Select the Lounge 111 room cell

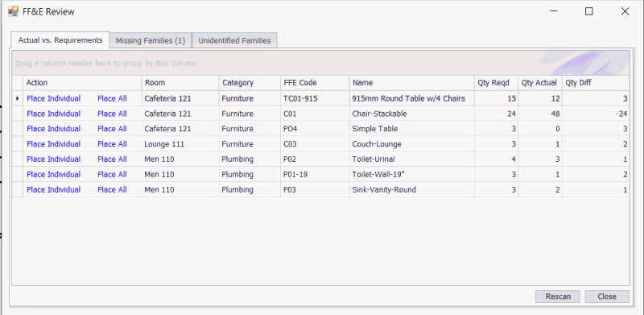pos(180,144)
